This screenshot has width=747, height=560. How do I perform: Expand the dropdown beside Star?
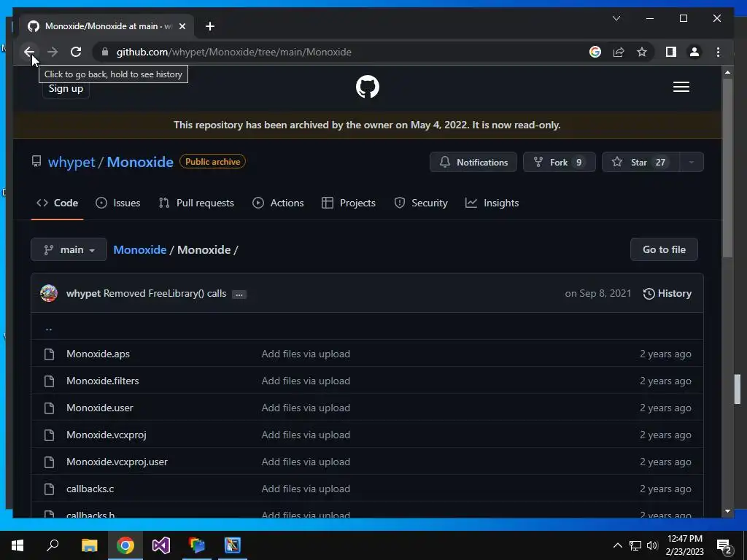coord(692,162)
